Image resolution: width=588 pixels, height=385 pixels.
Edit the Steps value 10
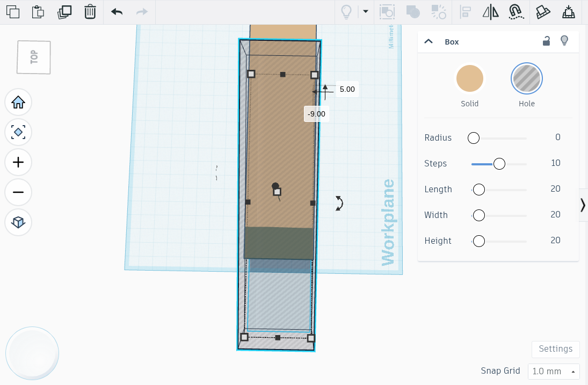coord(556,163)
